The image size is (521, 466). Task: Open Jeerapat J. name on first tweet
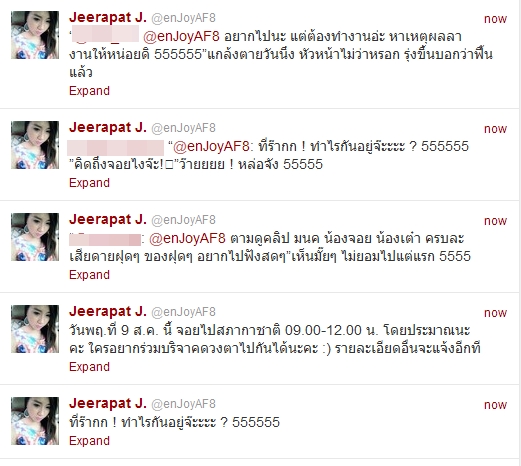[x=108, y=18]
